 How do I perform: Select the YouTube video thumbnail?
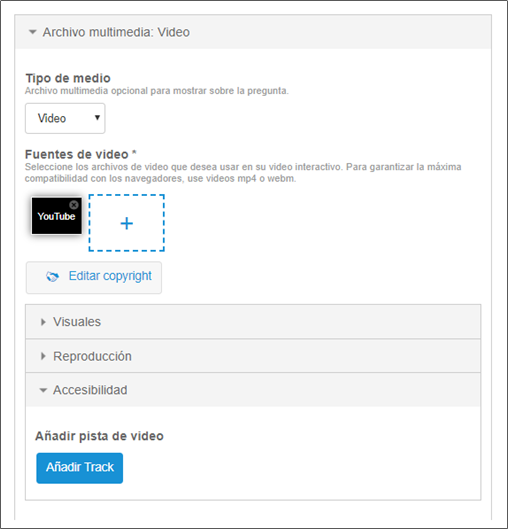coord(57,216)
